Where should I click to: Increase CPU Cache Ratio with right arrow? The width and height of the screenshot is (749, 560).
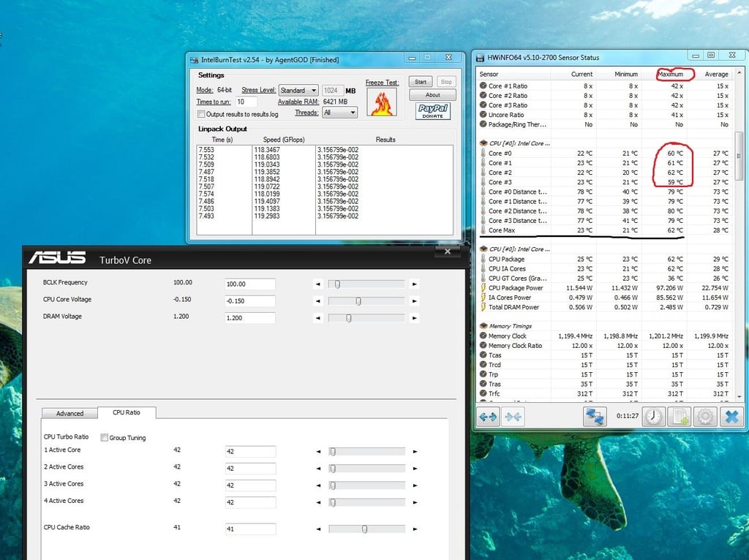point(415,529)
